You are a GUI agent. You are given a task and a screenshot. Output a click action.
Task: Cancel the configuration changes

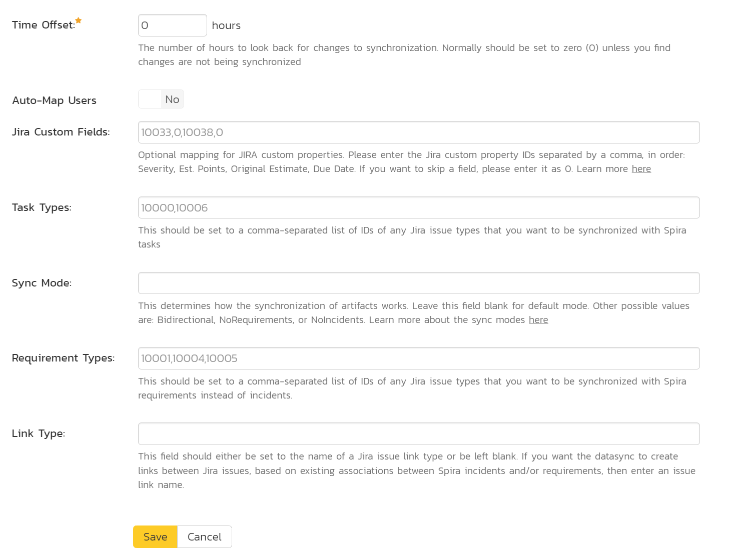tap(205, 537)
